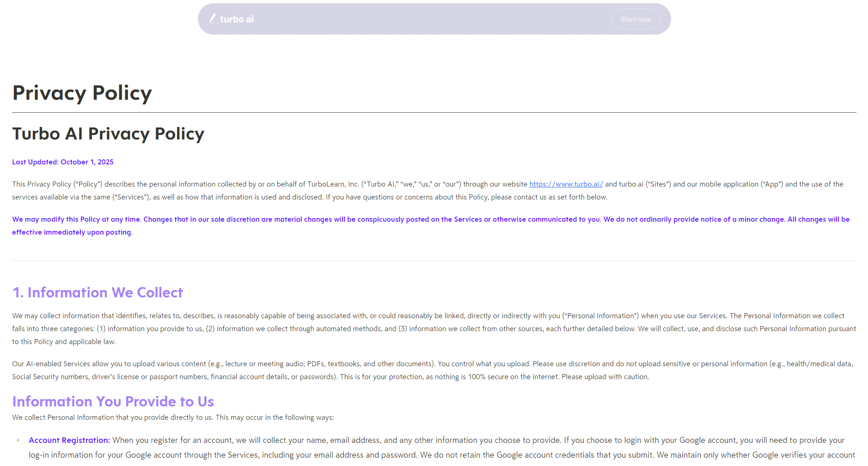Click the bold "Account Registration:" label
This screenshot has height=466, width=868.
[x=69, y=441]
